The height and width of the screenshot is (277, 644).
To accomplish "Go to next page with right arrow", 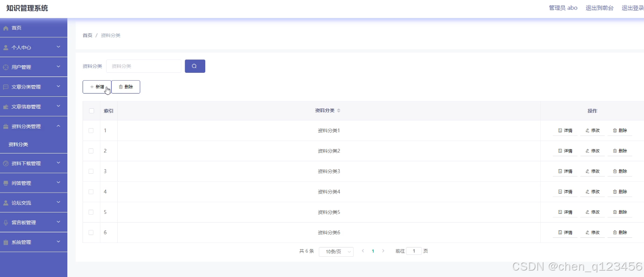I will [383, 251].
